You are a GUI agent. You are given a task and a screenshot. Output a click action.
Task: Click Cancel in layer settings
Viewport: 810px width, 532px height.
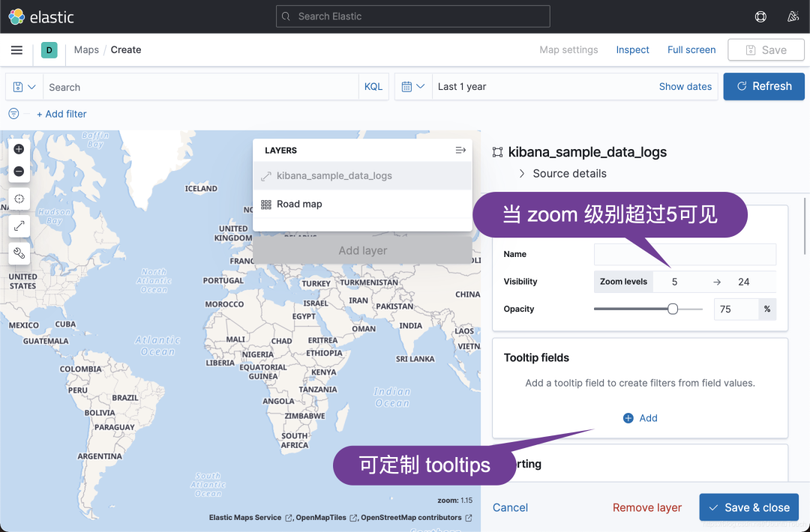511,507
